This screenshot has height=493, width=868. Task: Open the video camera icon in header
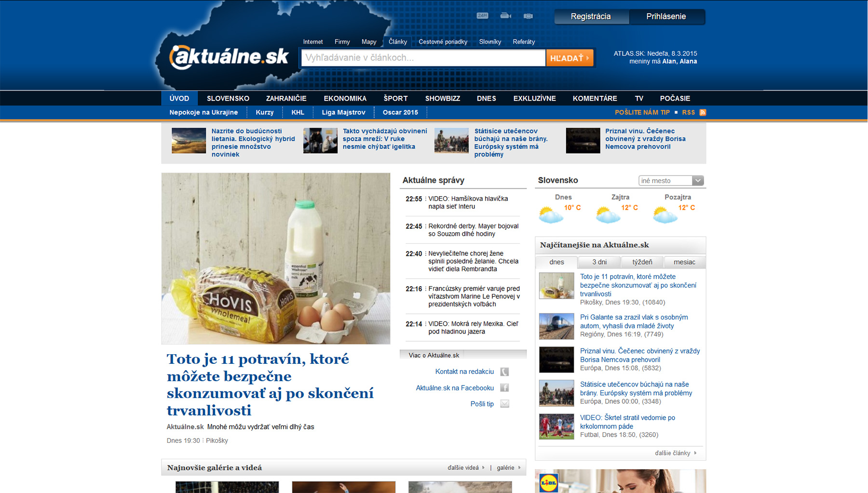pos(505,16)
